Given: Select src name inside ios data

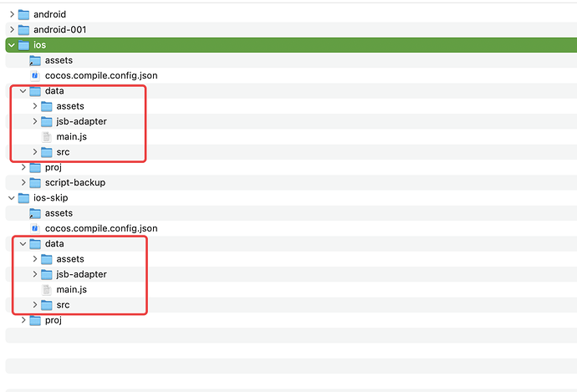Looking at the screenshot, I should 63,152.
